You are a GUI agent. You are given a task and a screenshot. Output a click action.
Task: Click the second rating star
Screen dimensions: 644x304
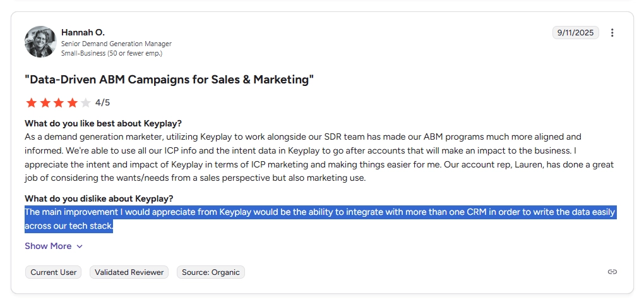tap(44, 102)
